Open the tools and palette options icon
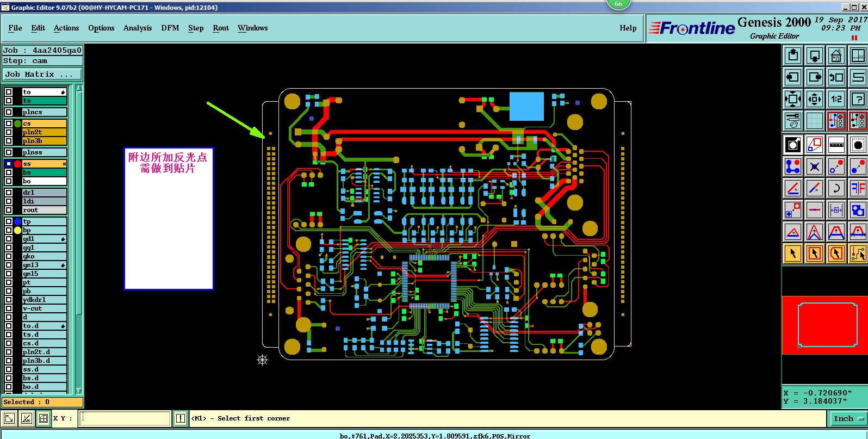The image size is (868, 439). (x=793, y=121)
